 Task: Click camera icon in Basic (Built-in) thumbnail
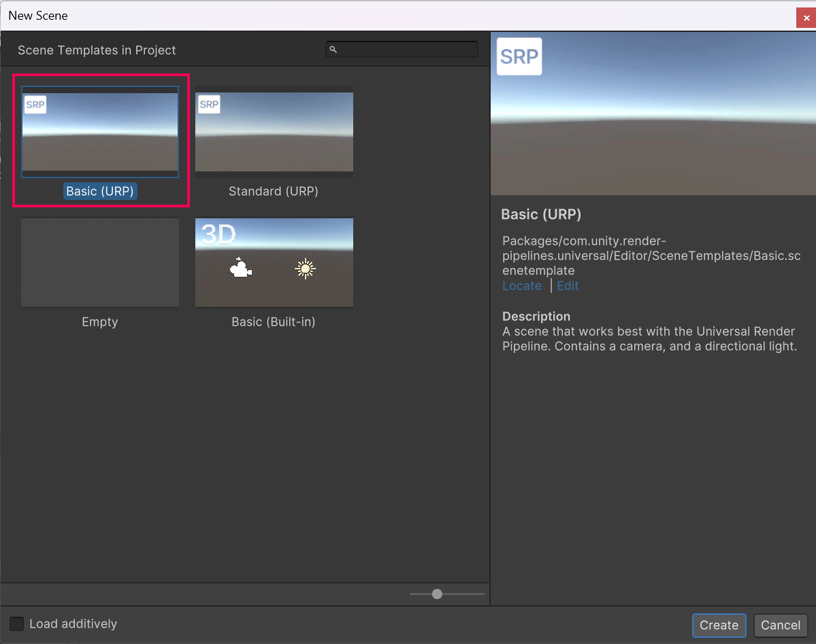point(240,269)
